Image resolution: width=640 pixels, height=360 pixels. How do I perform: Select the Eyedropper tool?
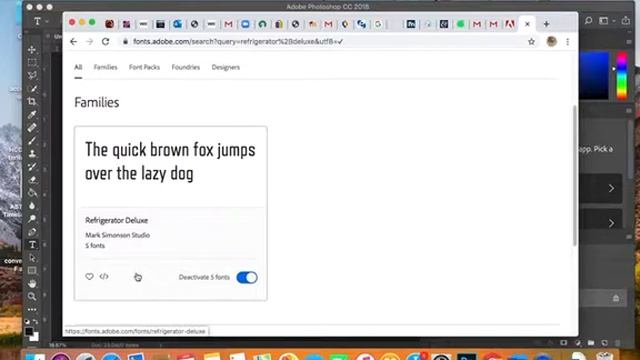click(32, 114)
